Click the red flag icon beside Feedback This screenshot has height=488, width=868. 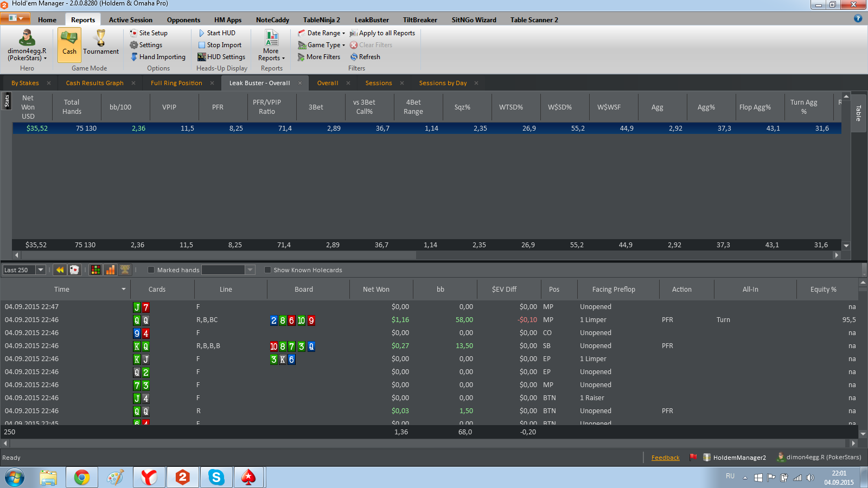[x=693, y=457]
